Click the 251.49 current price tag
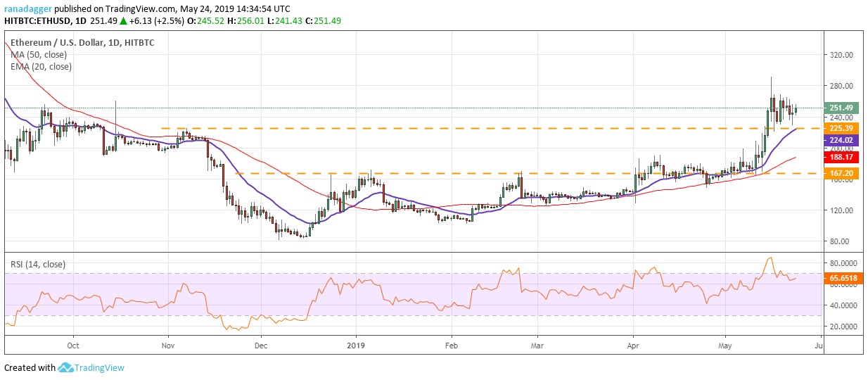Image resolution: width=868 pixels, height=380 pixels. [841, 108]
